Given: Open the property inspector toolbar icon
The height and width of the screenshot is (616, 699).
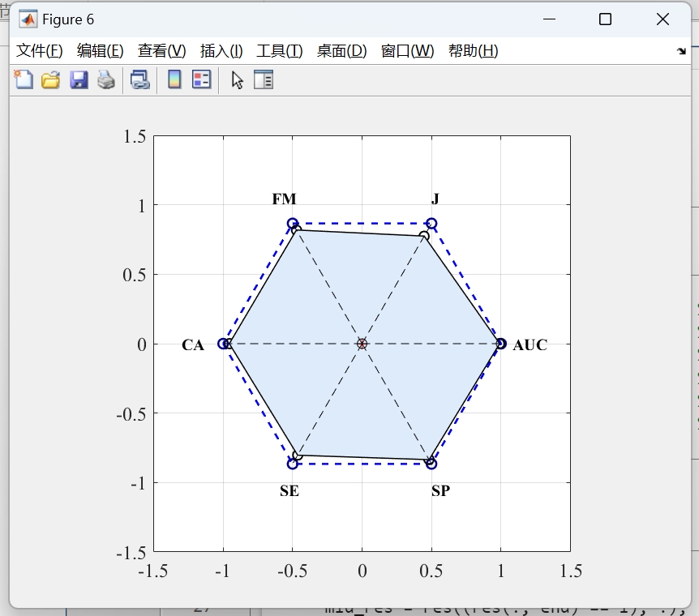Looking at the screenshot, I should pos(264,79).
